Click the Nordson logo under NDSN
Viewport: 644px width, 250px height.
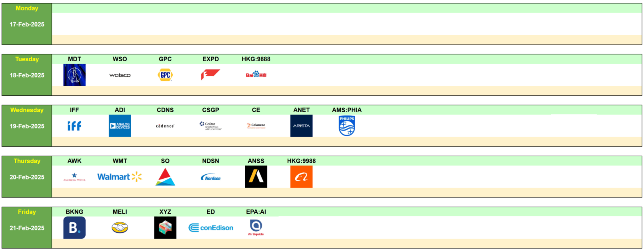[x=211, y=177]
